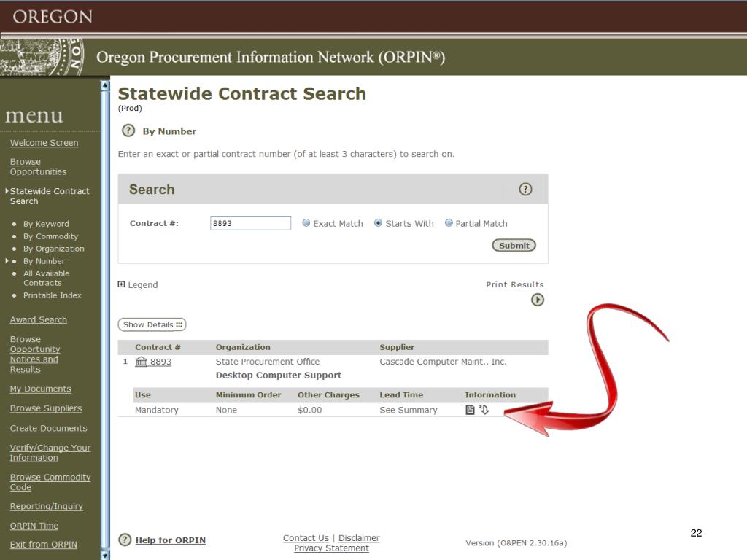Expand the Legend section
Image resolution: width=747 pixels, height=560 pixels.
click(122, 284)
